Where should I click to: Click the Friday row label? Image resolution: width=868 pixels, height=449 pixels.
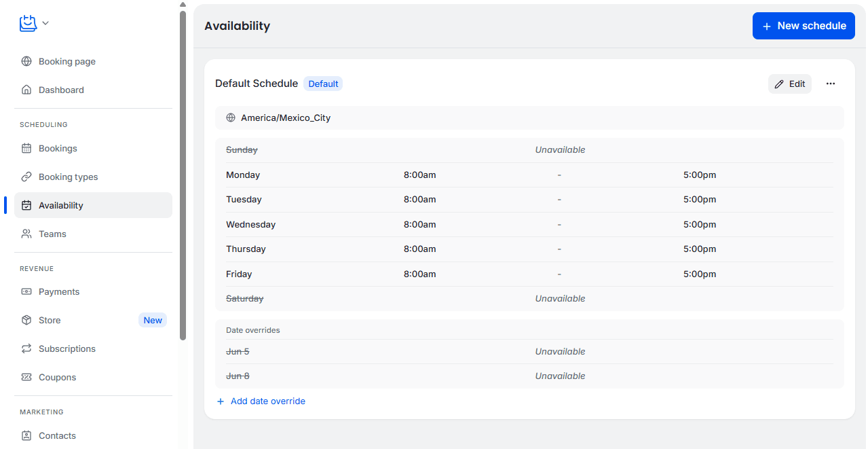239,274
